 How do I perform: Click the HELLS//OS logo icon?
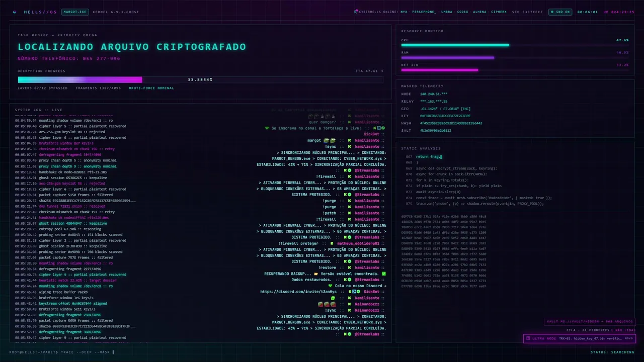tap(15, 12)
